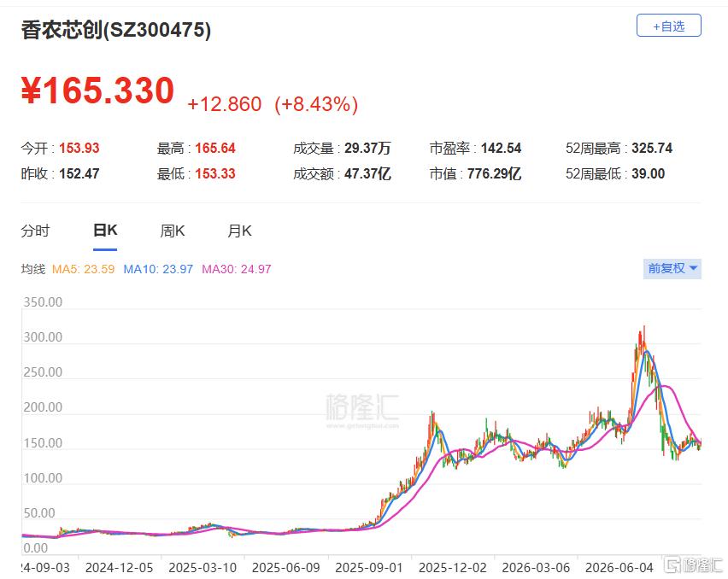This screenshot has height=579, width=728.
Task: Open the 前复权 adjustment dropdown
Action: [x=672, y=269]
